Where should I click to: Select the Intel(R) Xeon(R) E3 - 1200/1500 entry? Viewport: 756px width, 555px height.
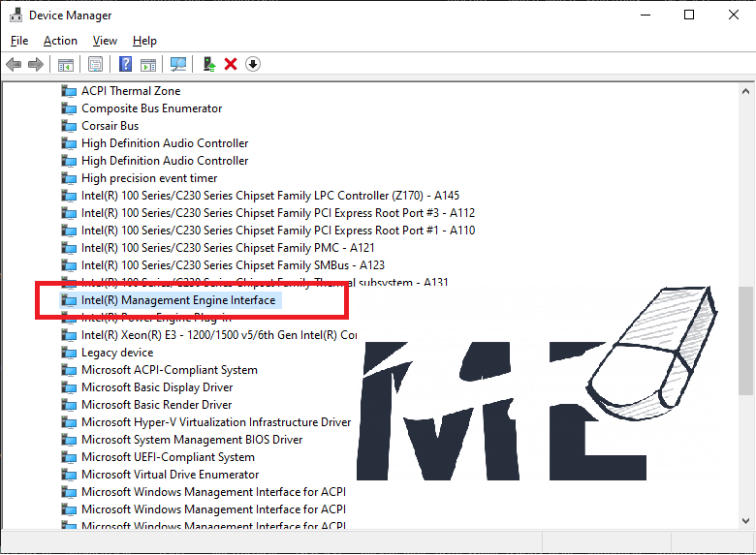tap(219, 335)
